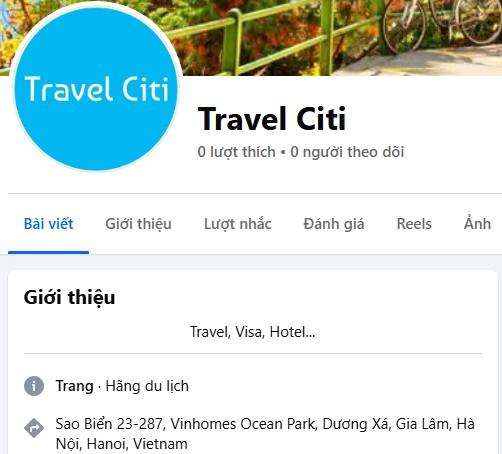Show the Ảnh tab
Image resolution: width=502 pixels, height=454 pixels.
(x=477, y=224)
